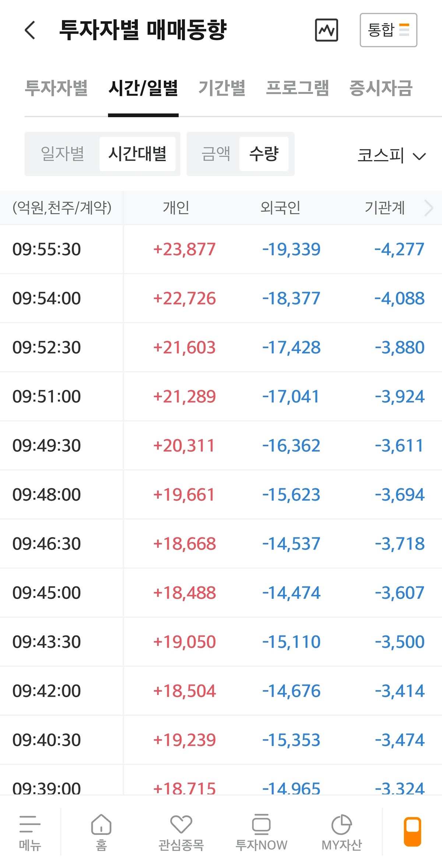Open the 기간별 tab
The width and height of the screenshot is (442, 868).
point(222,88)
